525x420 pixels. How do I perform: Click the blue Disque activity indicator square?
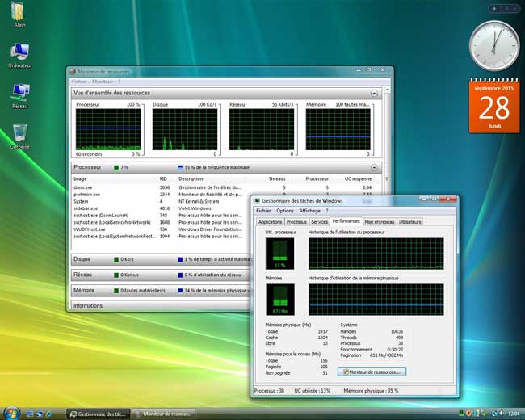180,259
